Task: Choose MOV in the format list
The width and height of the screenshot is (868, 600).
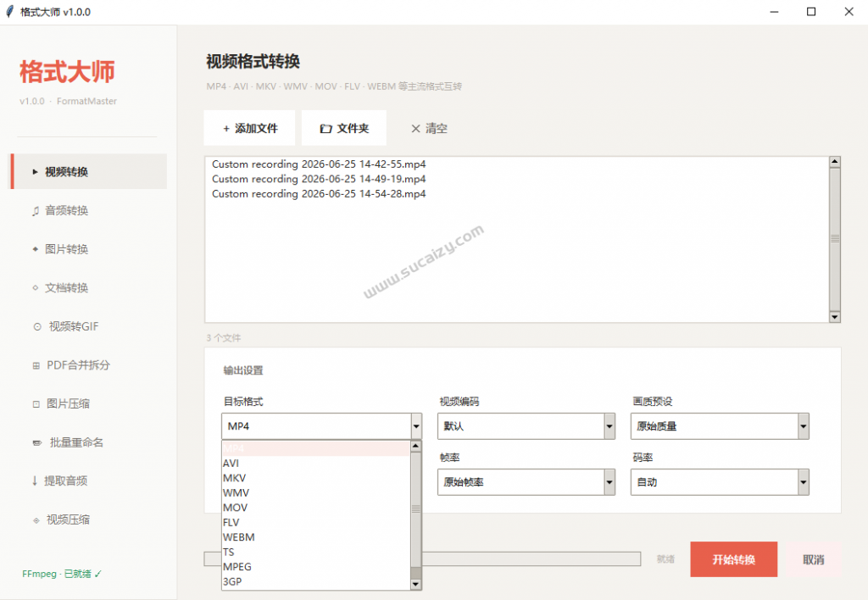Action: click(316, 508)
